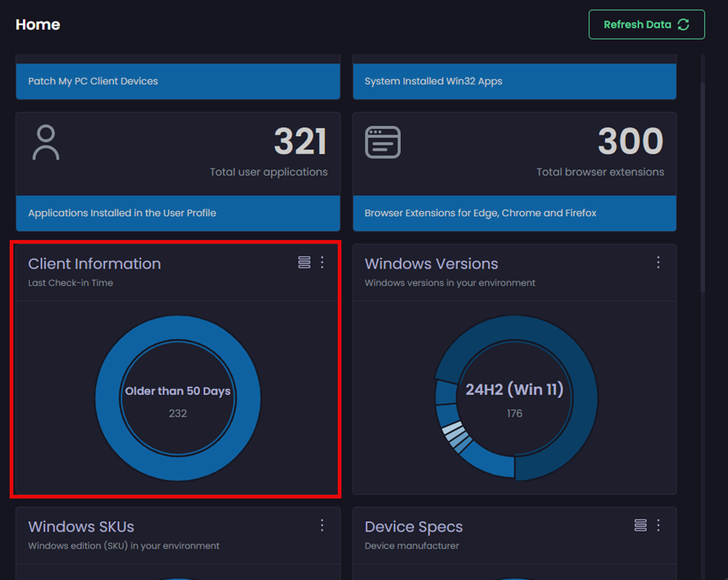
Task: Open Client Information three-dot options menu
Action: click(x=323, y=262)
